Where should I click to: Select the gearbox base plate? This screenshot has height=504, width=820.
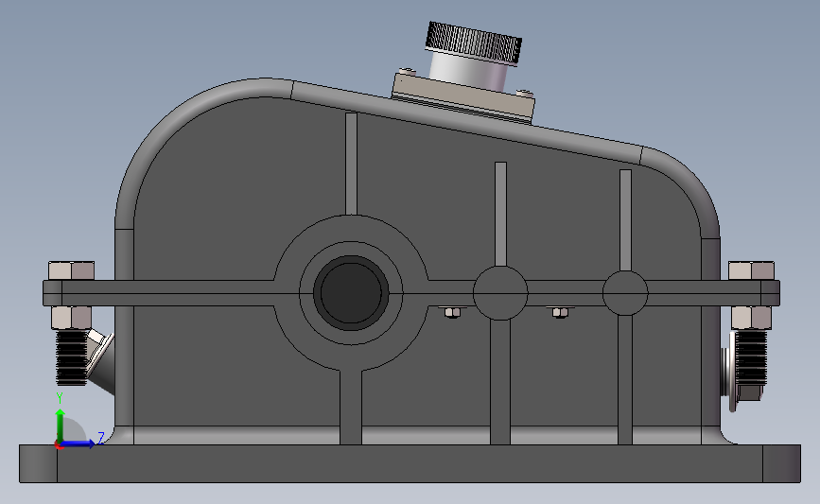(410, 463)
